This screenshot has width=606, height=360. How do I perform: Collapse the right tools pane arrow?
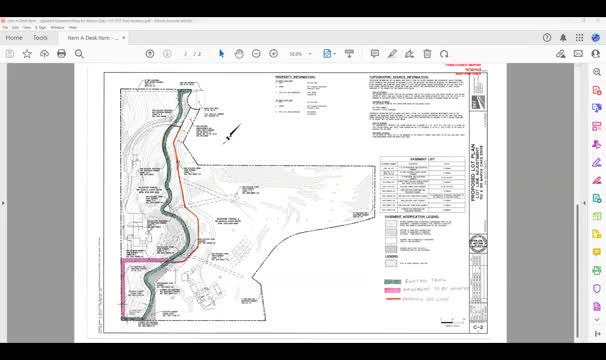584,203
